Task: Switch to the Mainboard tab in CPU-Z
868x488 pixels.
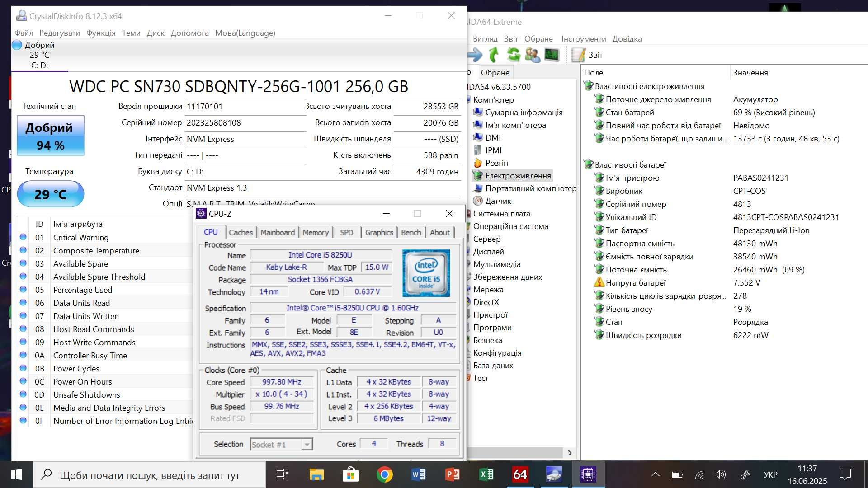Action: point(278,232)
